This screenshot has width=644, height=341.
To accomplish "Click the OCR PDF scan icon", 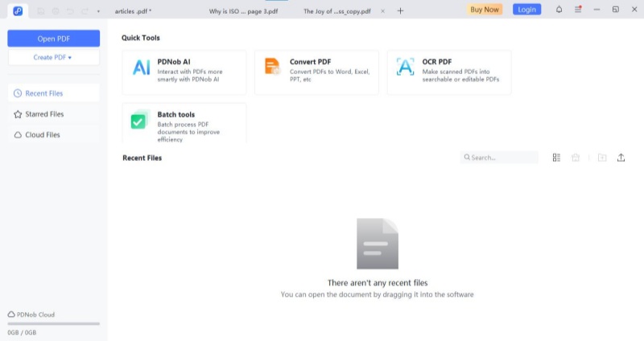I will click(406, 67).
